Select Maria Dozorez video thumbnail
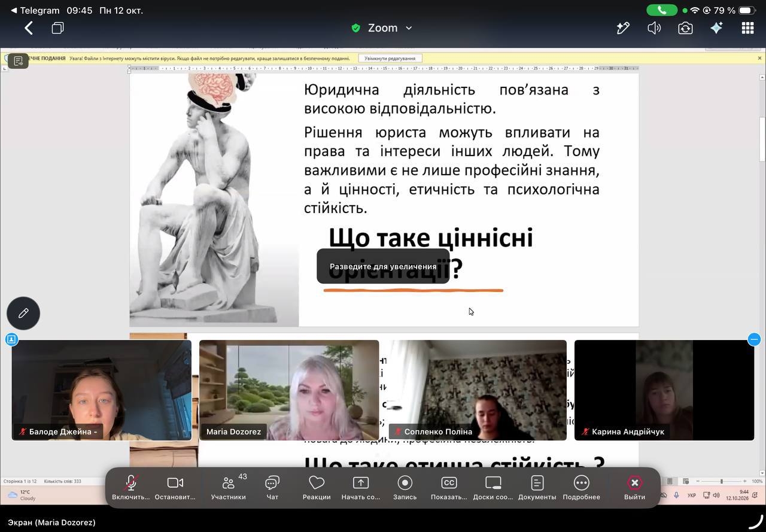Image resolution: width=766 pixels, height=532 pixels. (x=289, y=390)
